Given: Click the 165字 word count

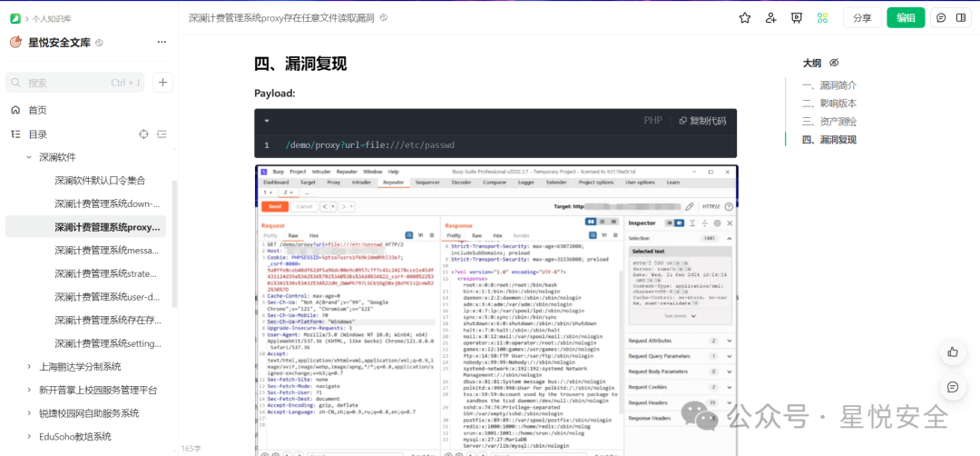Looking at the screenshot, I should click(191, 449).
